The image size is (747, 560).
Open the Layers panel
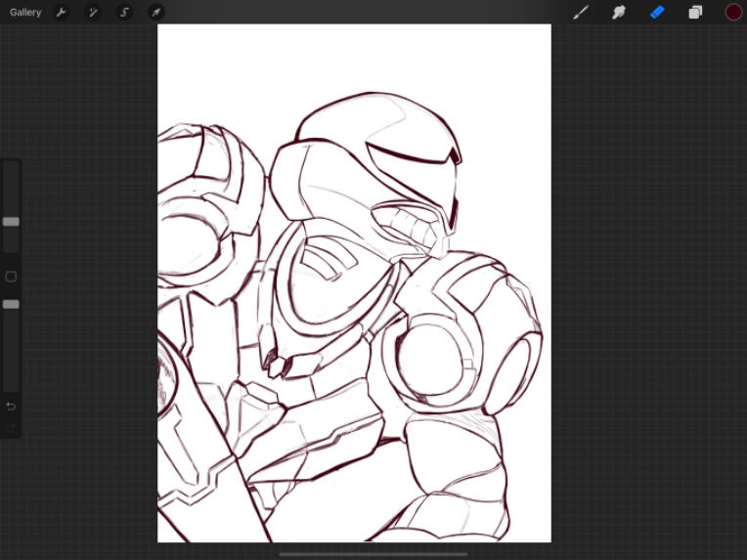[695, 13]
